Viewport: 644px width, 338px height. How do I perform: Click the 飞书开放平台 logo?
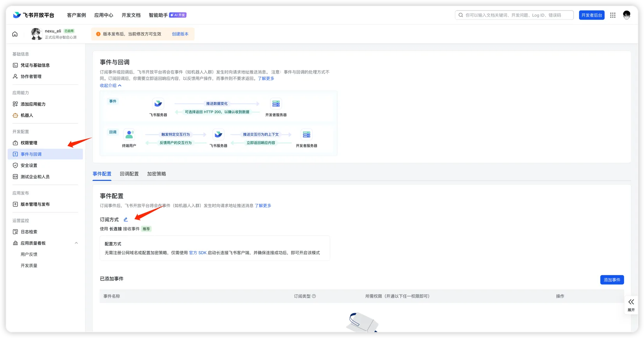coord(33,15)
